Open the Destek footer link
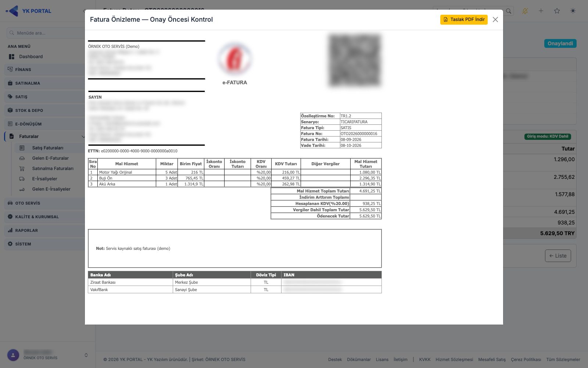 pos(335,360)
